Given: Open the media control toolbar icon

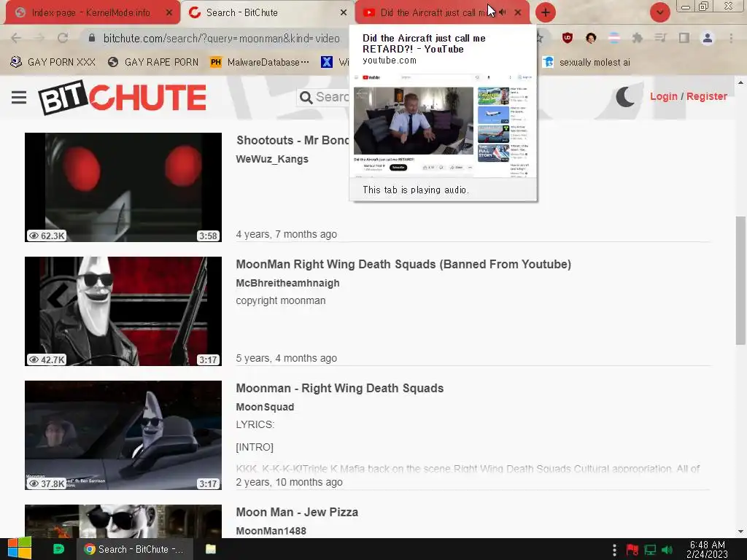Looking at the screenshot, I should [x=660, y=38].
